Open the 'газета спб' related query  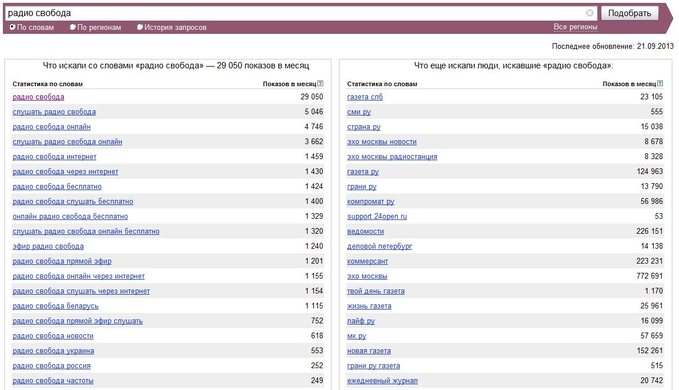365,97
